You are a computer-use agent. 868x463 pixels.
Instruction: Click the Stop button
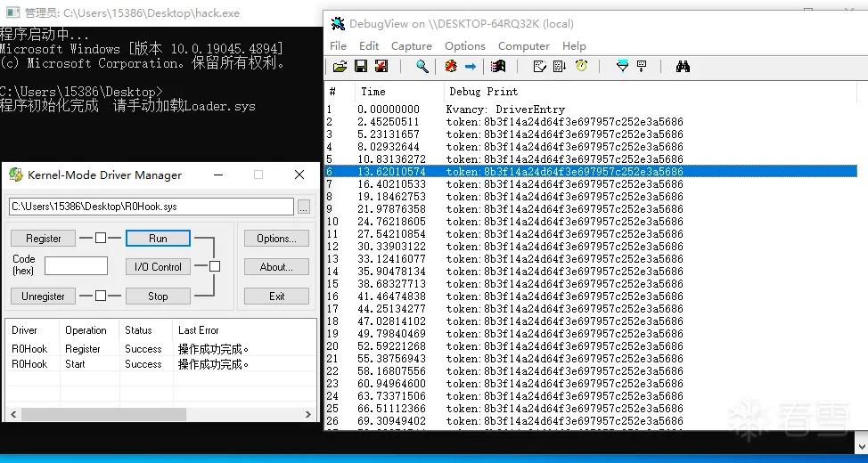158,296
